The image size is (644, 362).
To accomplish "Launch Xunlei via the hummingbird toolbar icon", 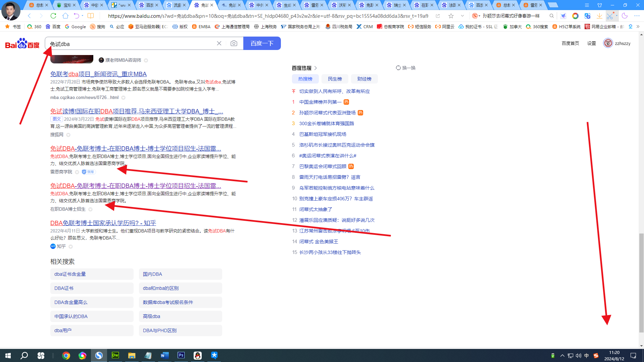I will (x=563, y=16).
